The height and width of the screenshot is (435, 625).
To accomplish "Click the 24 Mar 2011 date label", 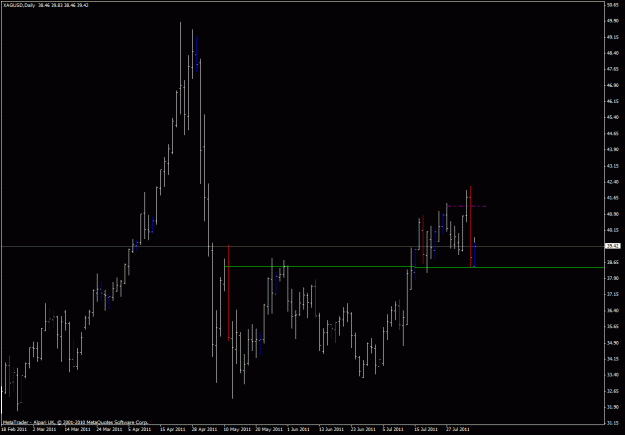I will (110, 430).
